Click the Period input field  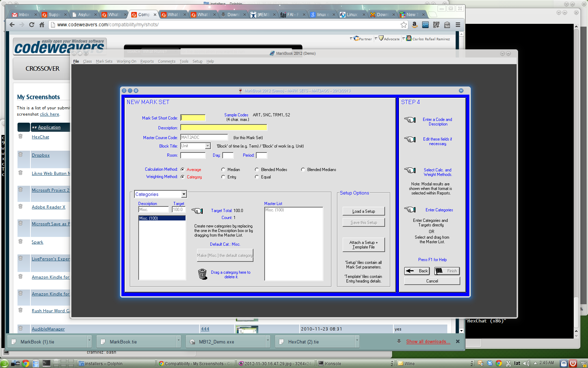(261, 155)
